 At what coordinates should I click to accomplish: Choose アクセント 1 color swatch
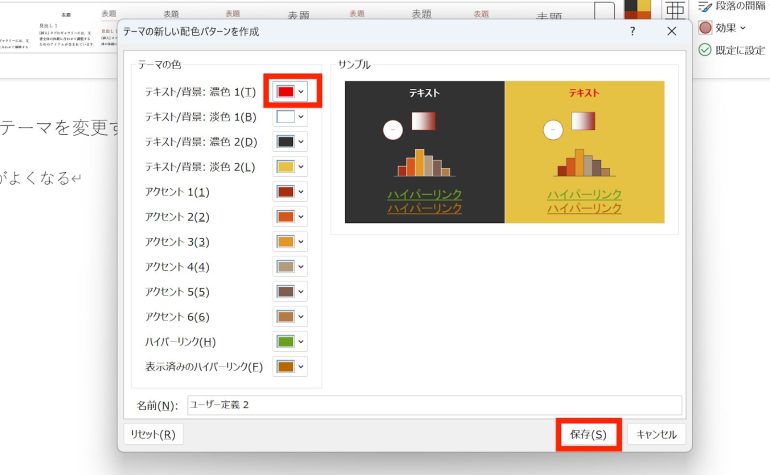pos(285,191)
